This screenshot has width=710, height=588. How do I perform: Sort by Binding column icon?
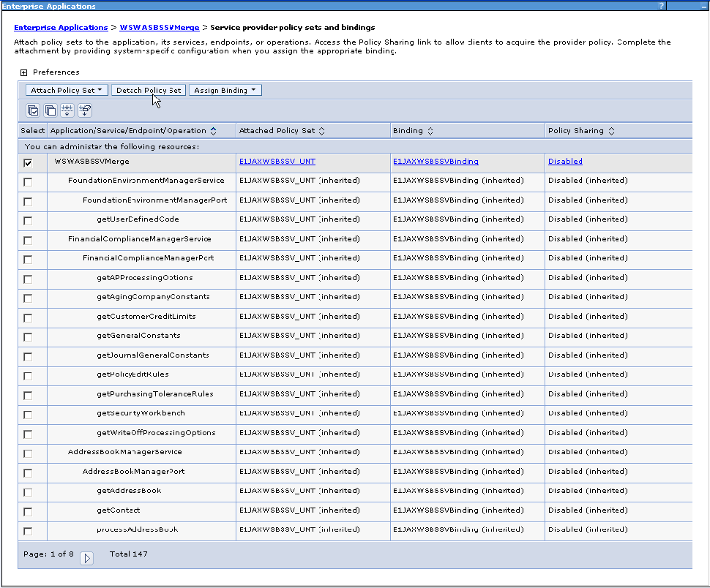(x=430, y=132)
